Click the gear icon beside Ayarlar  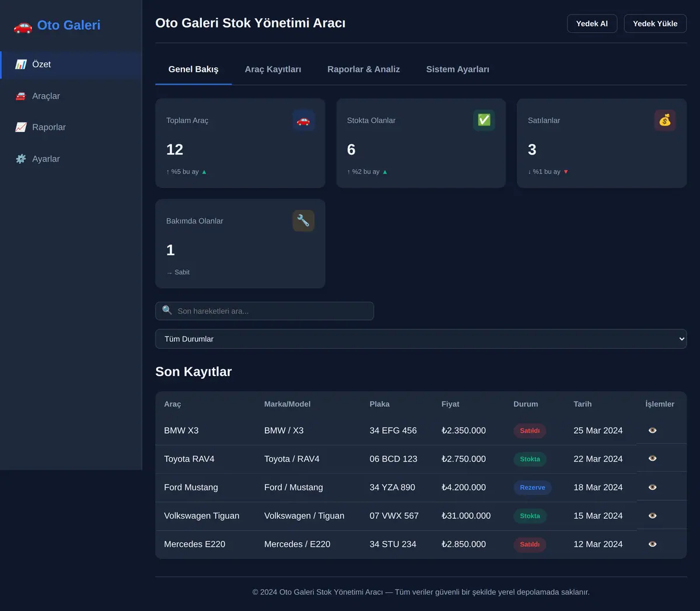21,159
